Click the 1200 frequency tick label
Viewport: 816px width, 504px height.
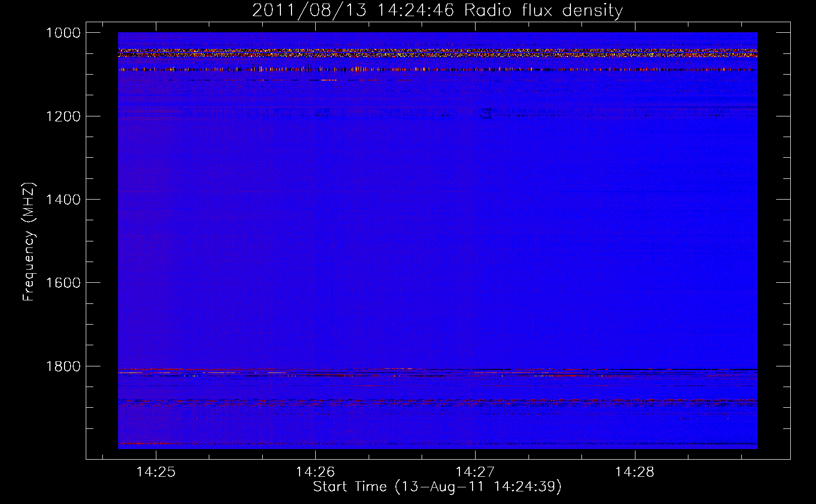(x=63, y=116)
